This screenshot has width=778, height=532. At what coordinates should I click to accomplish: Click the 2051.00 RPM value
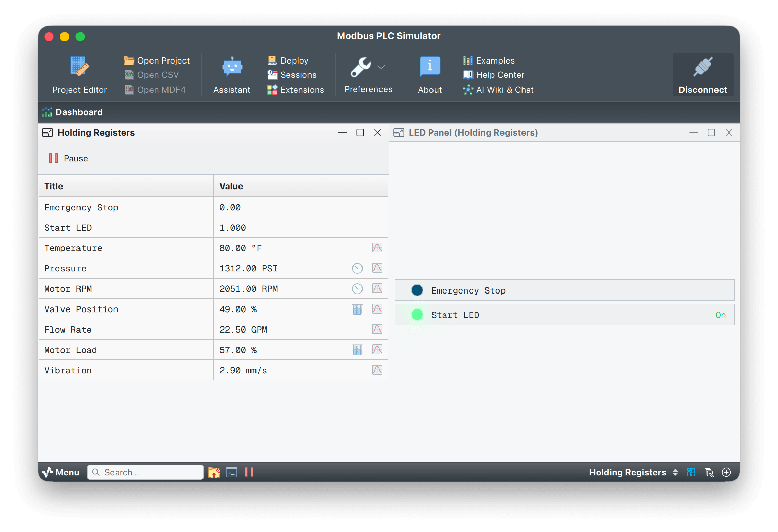(248, 289)
